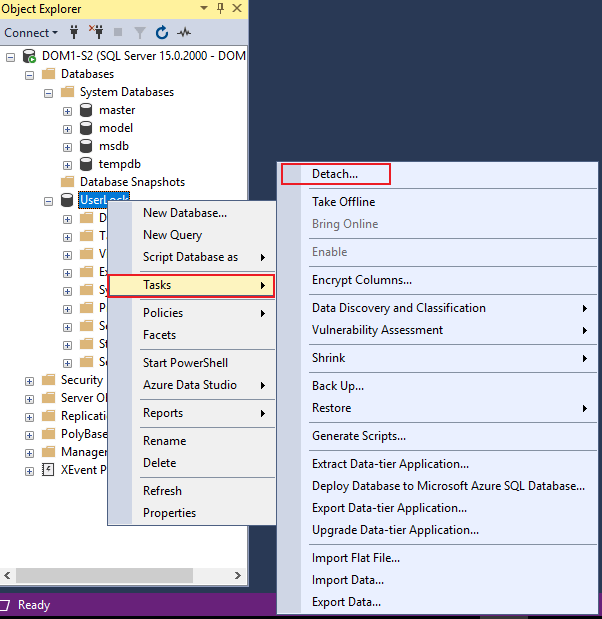
Task: Open Script Database as submenu
Action: point(191,257)
